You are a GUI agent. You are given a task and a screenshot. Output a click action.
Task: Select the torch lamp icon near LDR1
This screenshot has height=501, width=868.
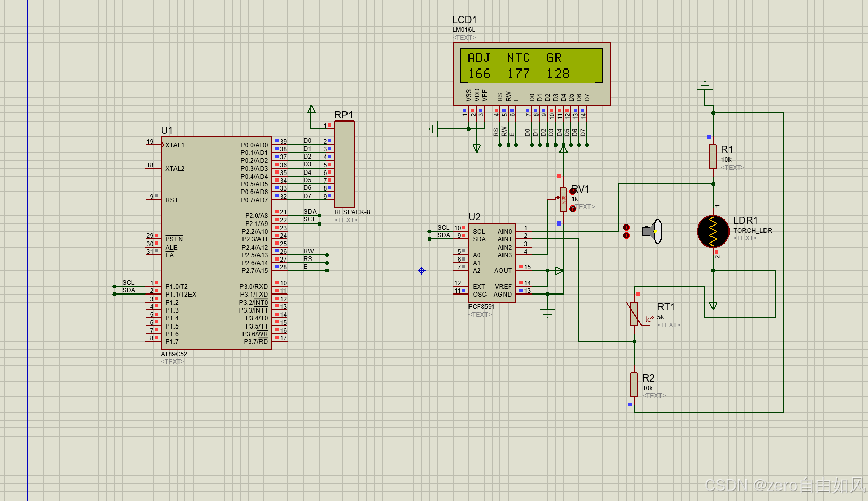(x=652, y=231)
